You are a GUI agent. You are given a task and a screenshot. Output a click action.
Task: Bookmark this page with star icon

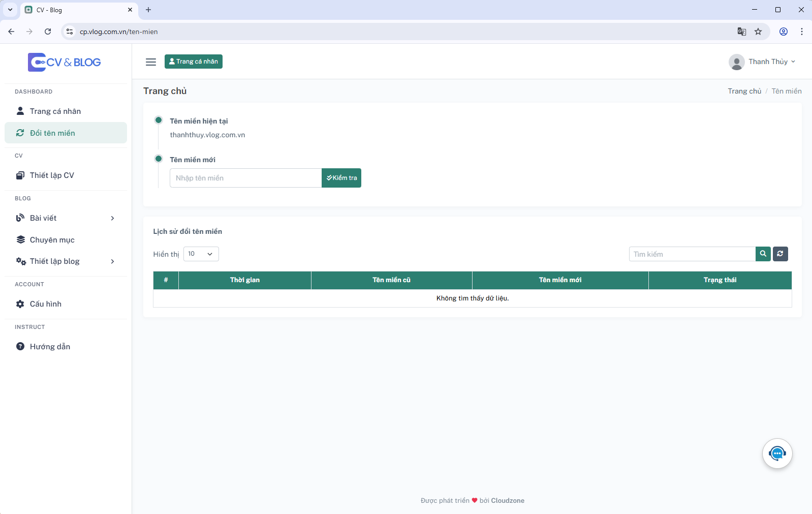tap(758, 32)
